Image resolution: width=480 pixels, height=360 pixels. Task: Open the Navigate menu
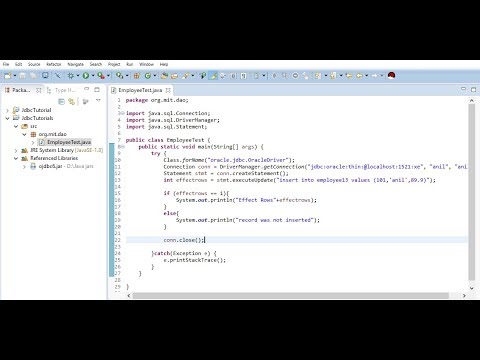click(x=76, y=64)
